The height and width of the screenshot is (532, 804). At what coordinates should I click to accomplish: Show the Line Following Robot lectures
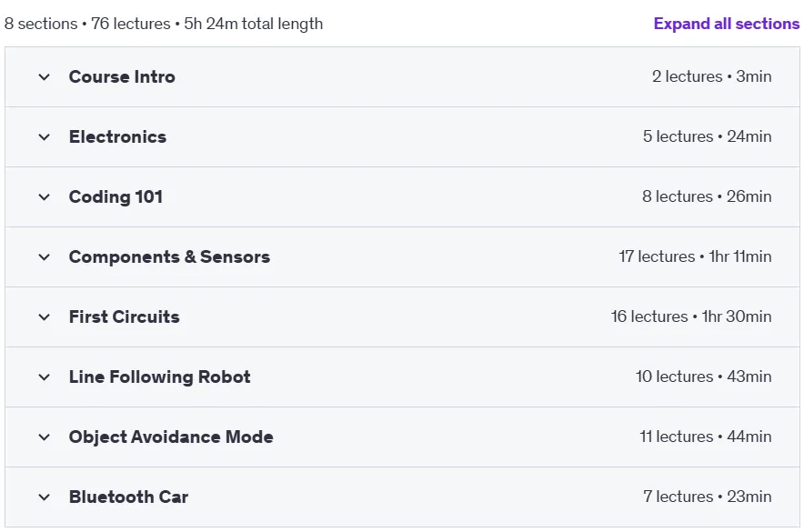[159, 377]
